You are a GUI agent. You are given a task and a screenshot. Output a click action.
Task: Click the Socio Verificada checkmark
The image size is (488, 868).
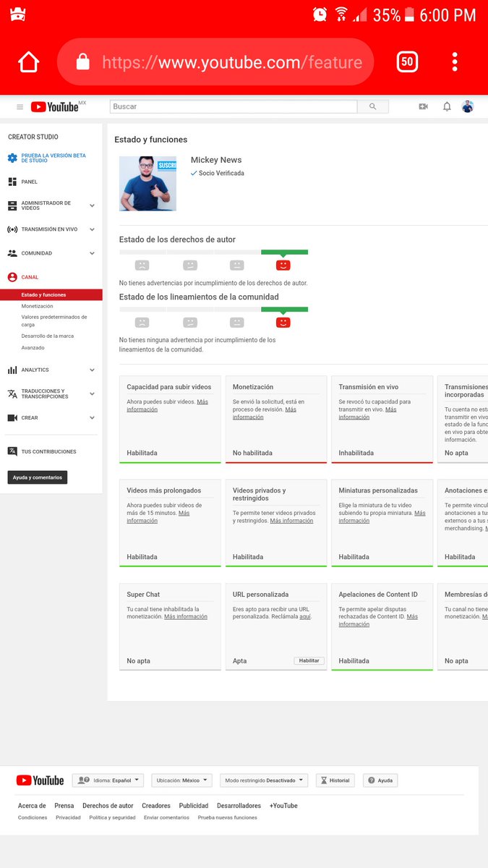tap(194, 174)
